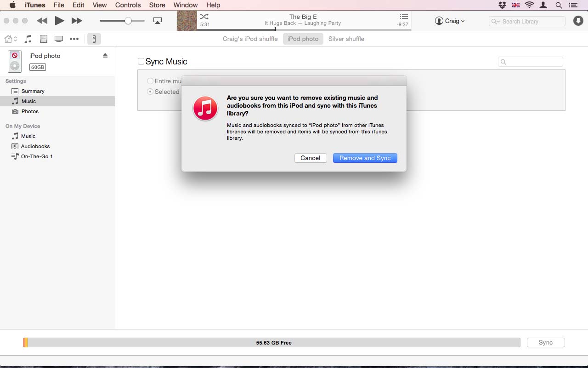Click the Next track fast-forward button

[77, 21]
